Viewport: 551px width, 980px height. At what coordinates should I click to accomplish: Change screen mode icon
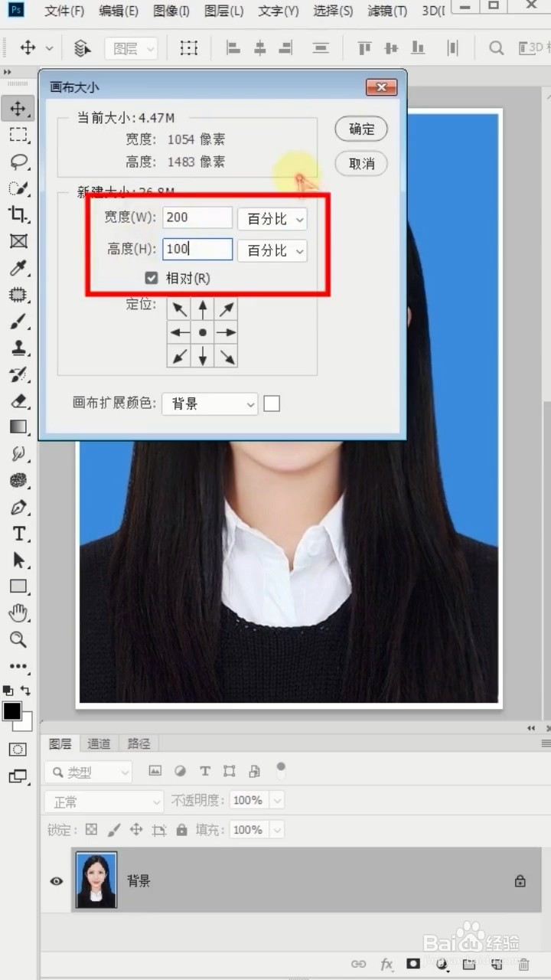pos(18,776)
